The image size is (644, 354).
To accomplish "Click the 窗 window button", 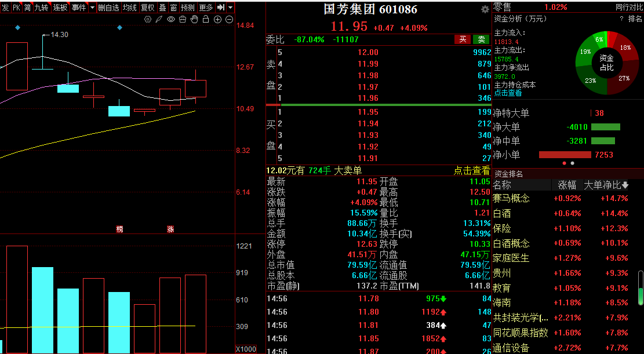I will tap(174, 8).
